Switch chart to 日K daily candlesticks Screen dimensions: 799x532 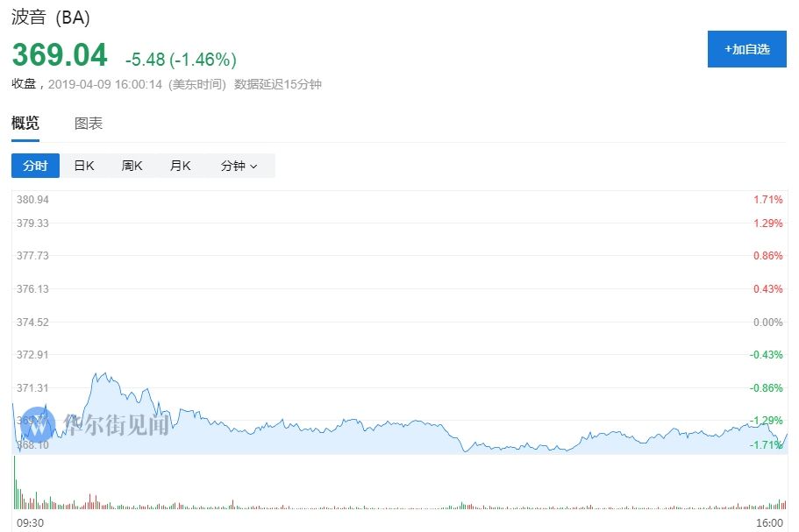(84, 166)
